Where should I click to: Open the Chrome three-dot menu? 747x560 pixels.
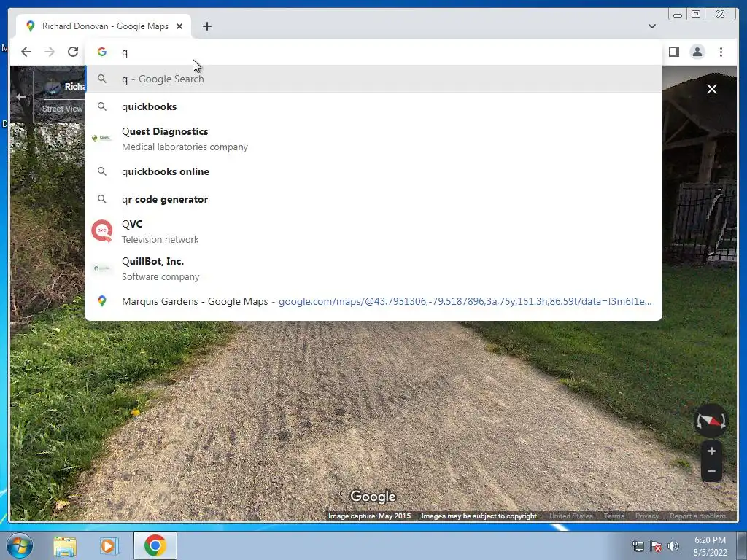pyautogui.click(x=721, y=52)
